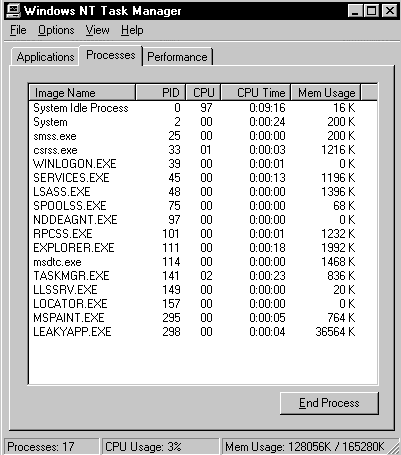Open the Options menu

56,30
